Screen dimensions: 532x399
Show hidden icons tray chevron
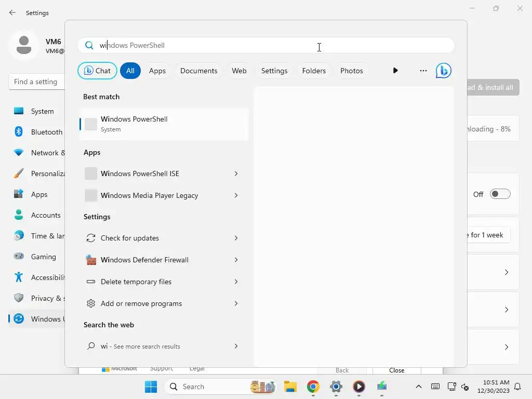click(419, 387)
